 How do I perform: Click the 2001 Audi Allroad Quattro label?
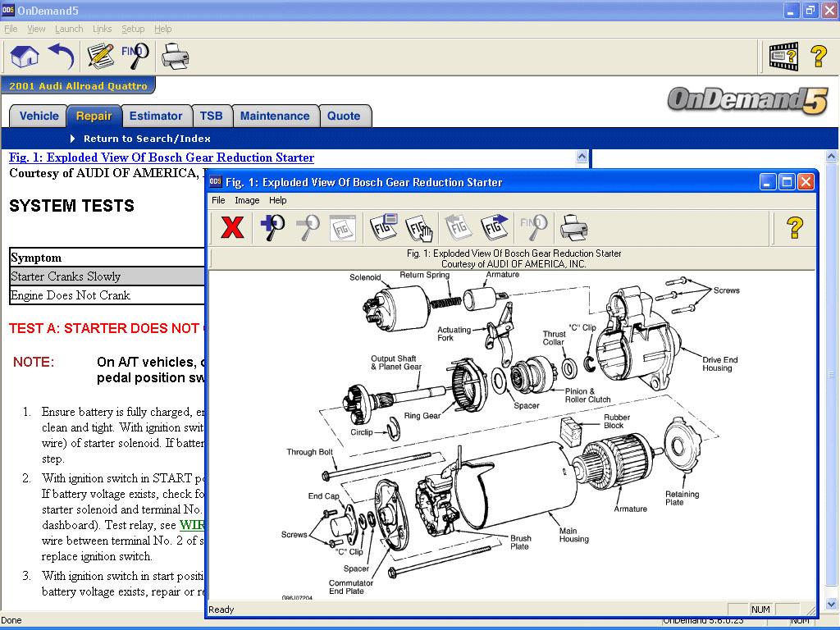[x=78, y=85]
